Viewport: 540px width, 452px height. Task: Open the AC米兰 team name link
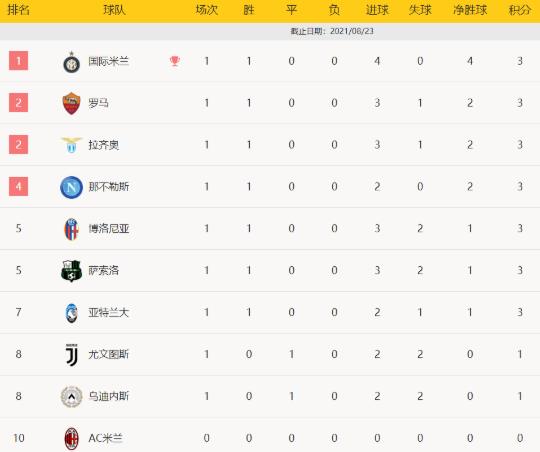point(105,438)
